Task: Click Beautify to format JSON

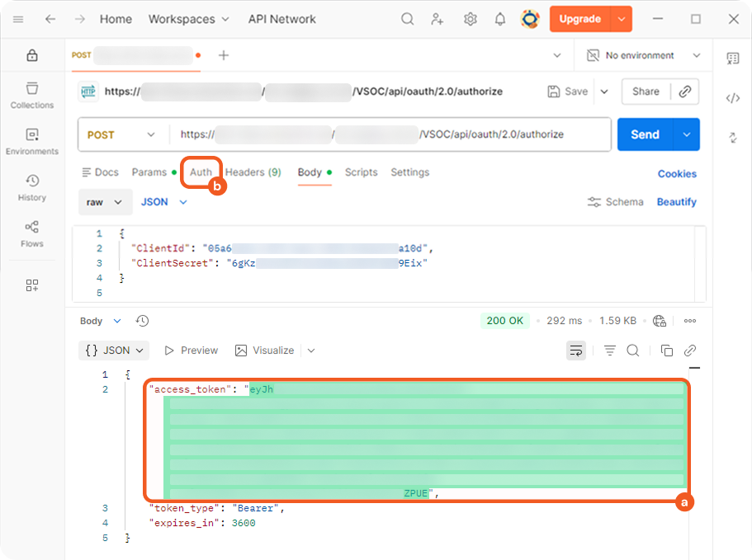Action: point(676,202)
